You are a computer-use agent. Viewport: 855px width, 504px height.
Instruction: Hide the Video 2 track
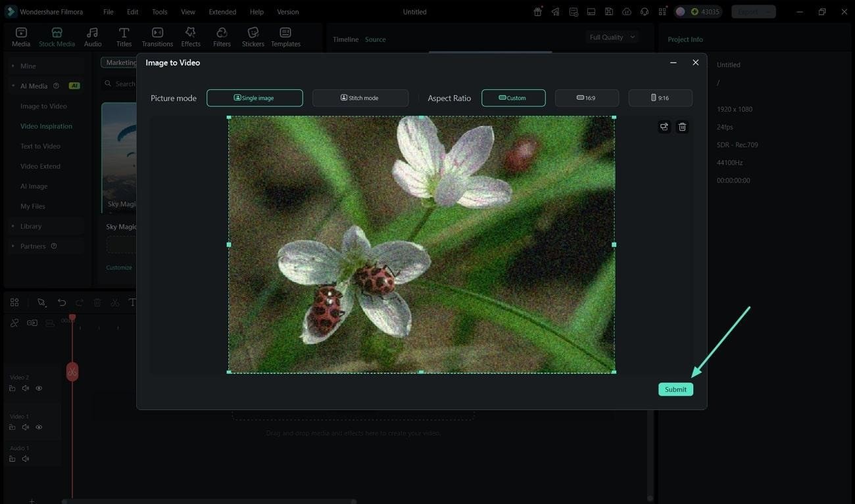38,388
